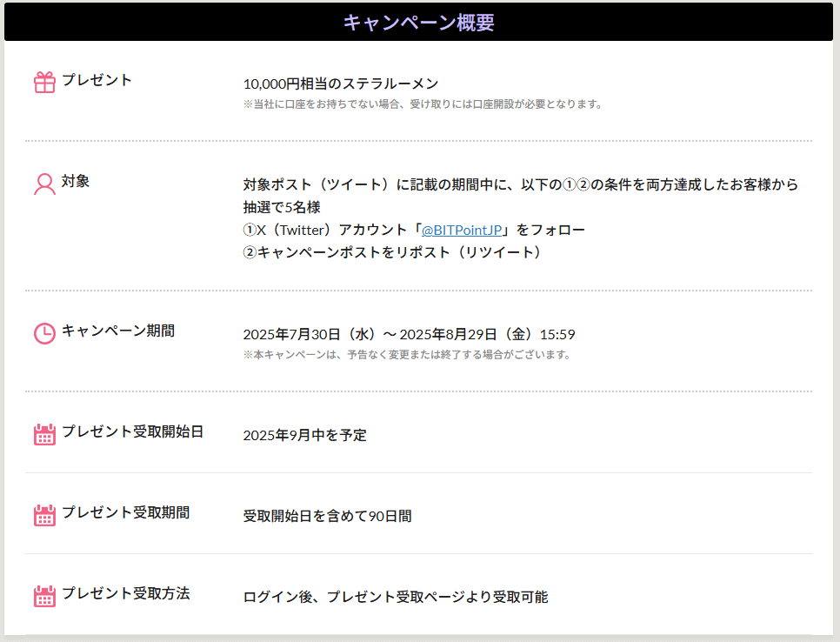Click the note about 口座開設 requirement

coord(423,104)
